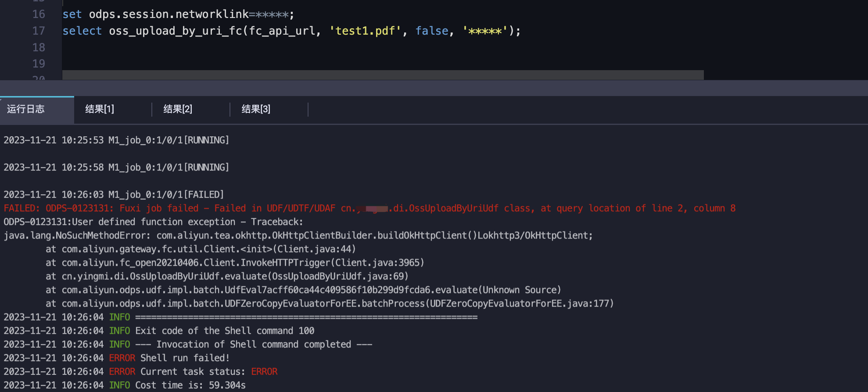Click the 'set' keyword on line 16
Screen dimensions: 868x392
tap(72, 14)
